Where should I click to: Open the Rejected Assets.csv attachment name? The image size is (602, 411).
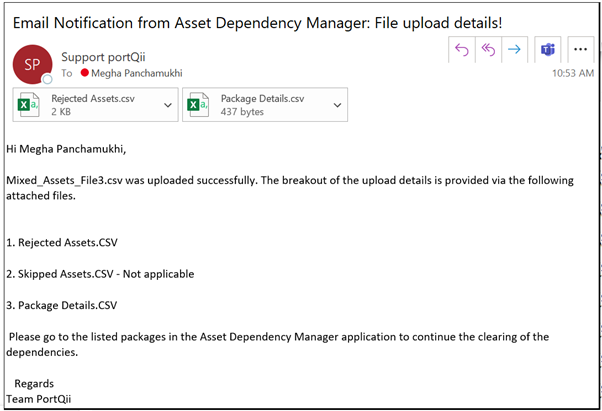click(90, 98)
